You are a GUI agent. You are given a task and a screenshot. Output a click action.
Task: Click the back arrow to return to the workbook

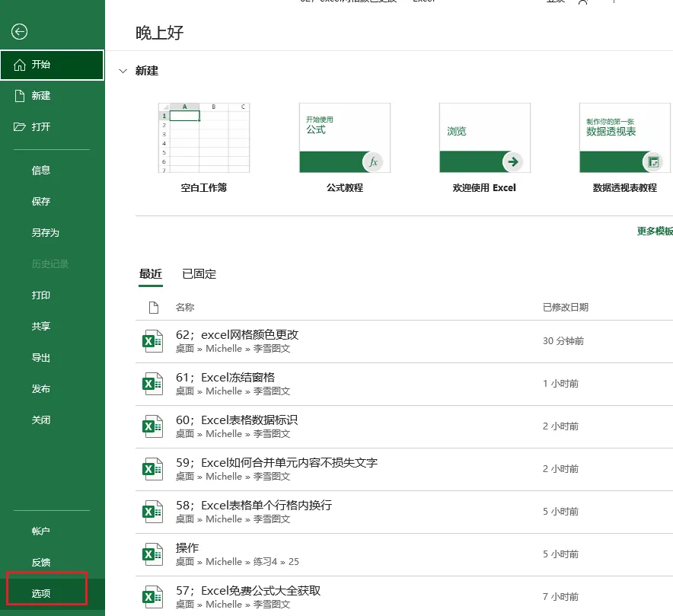pyautogui.click(x=19, y=32)
